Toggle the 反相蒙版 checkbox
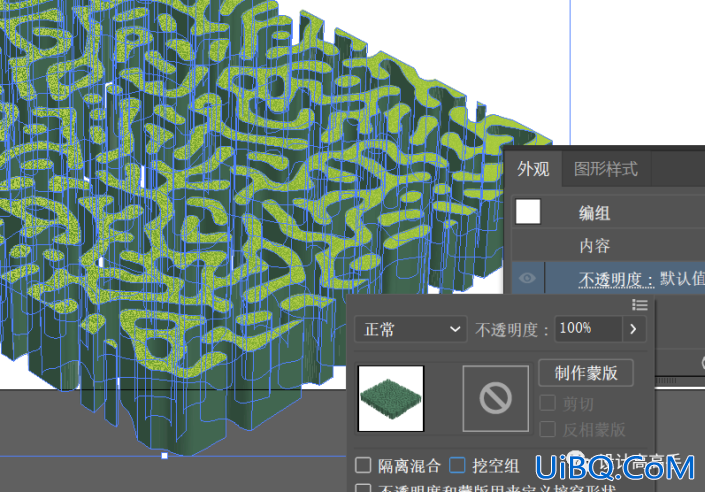This screenshot has width=705, height=492. coord(547,429)
